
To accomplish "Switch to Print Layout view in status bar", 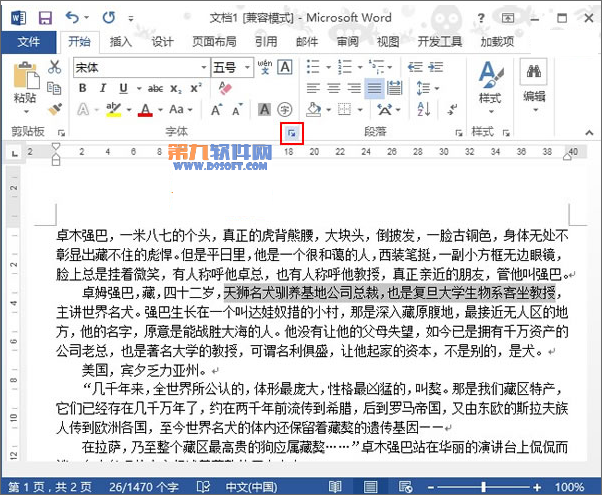I will [370, 487].
